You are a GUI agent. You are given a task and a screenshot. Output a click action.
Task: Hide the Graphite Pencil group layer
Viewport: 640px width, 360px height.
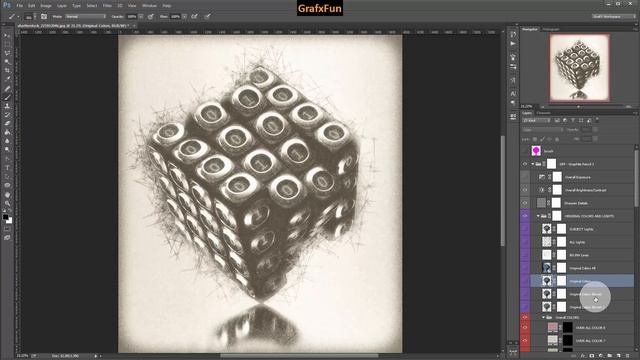525,164
